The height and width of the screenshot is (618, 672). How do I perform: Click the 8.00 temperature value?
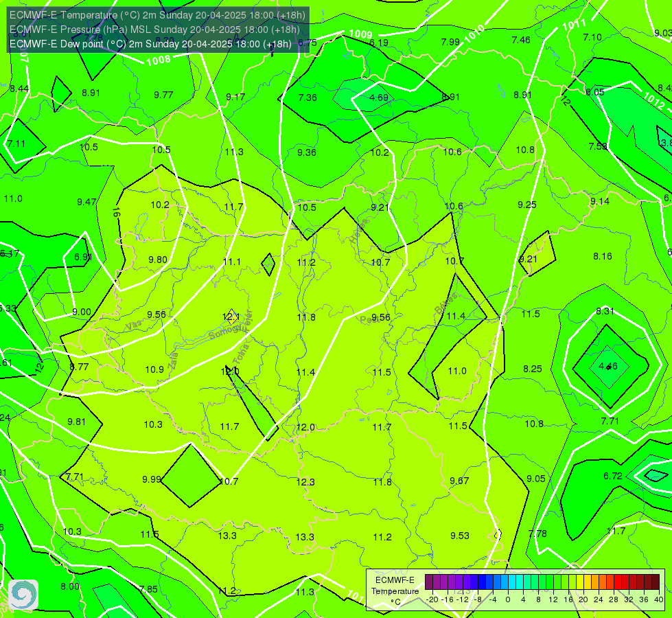click(x=70, y=586)
